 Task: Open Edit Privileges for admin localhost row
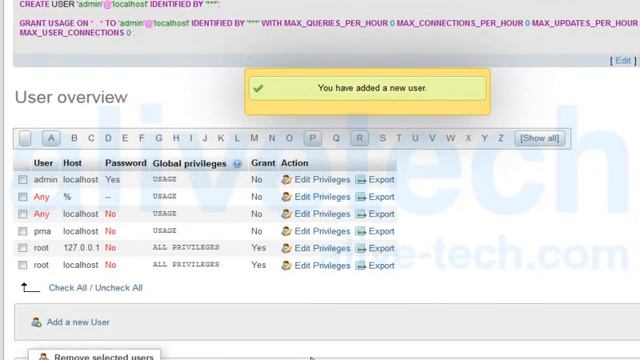pos(322,180)
